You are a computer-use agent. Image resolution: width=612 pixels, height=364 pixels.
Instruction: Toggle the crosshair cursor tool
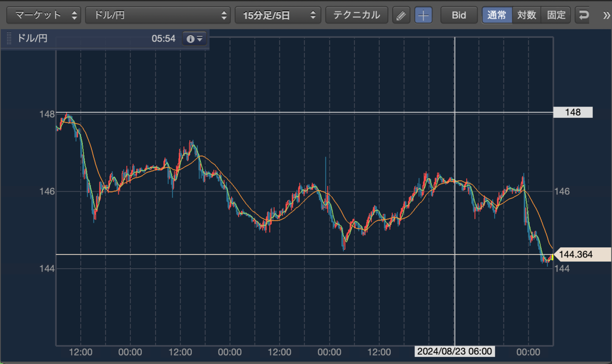pos(423,15)
